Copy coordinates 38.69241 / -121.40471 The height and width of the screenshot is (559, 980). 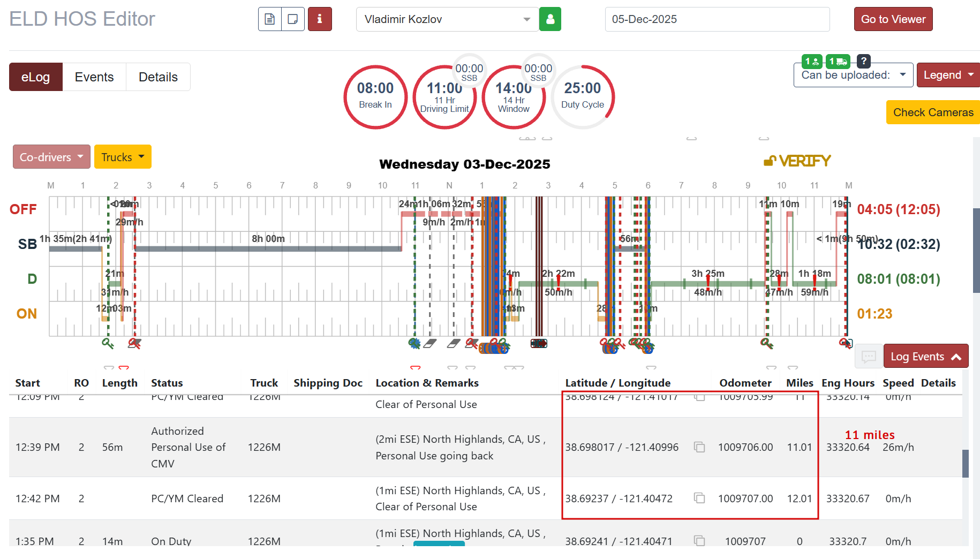pos(699,541)
